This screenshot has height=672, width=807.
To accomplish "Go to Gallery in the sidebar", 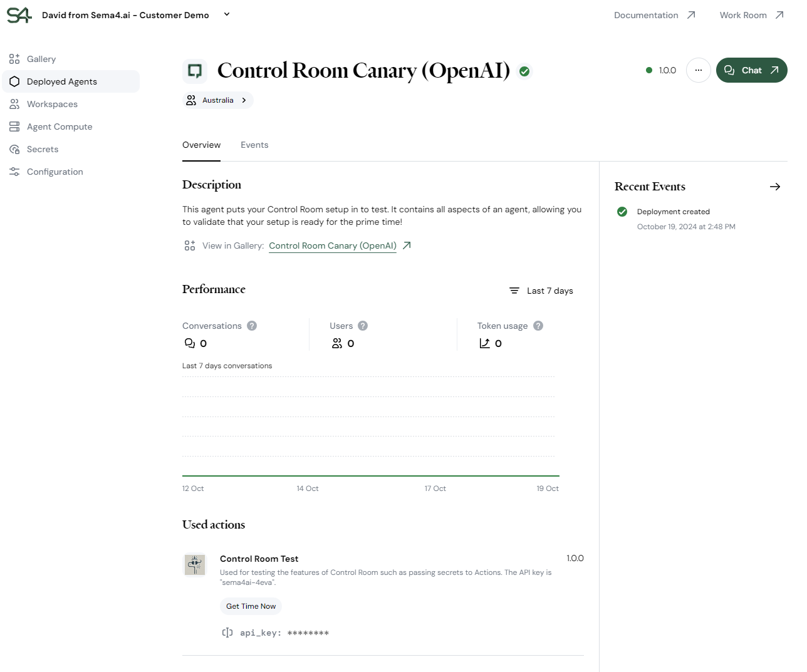I will (x=71, y=59).
